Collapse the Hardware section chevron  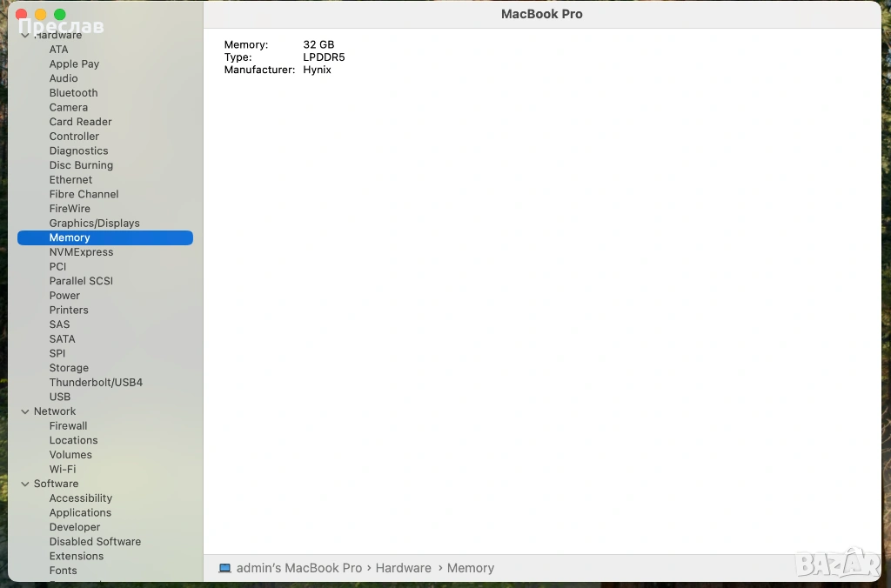point(25,36)
